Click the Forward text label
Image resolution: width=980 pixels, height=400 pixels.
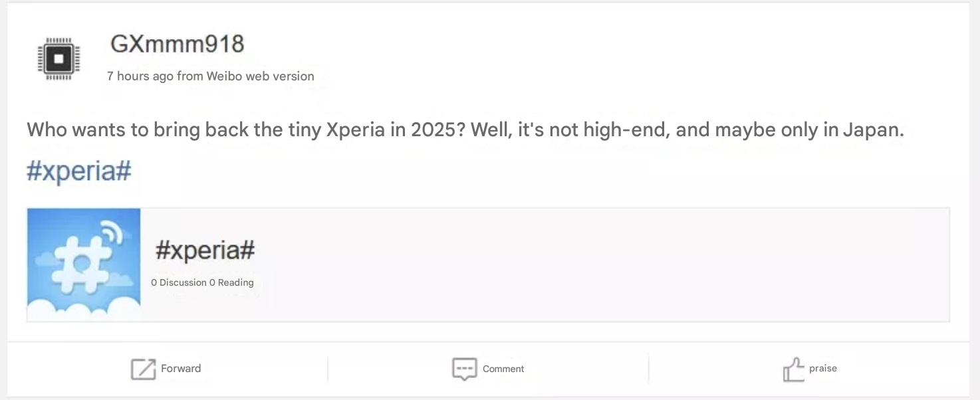[x=181, y=368]
